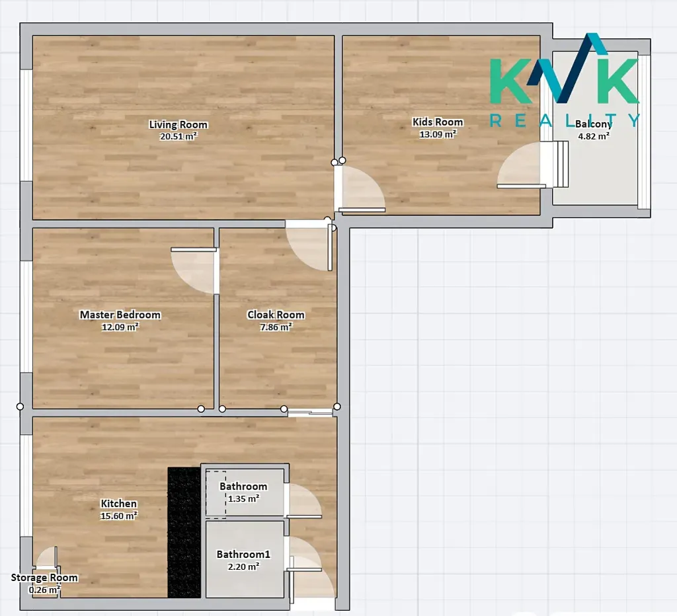Click the 4.82 m² area value
677x616 pixels.
coord(594,136)
